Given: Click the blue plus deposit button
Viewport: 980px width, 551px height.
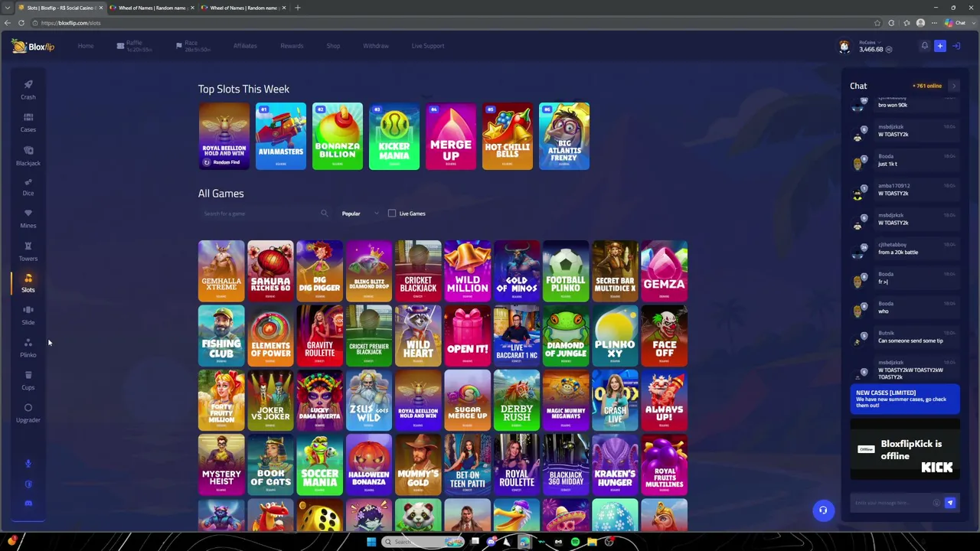Looking at the screenshot, I should click(x=940, y=46).
